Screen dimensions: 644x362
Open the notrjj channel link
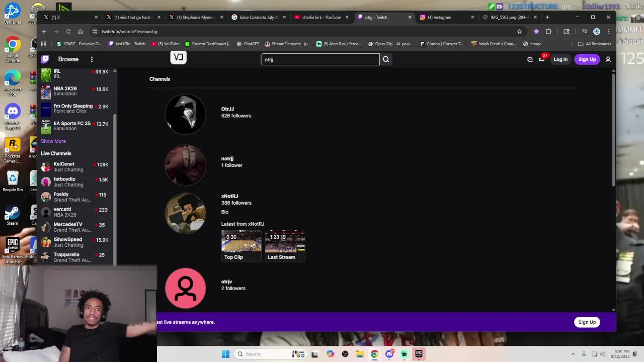227,159
